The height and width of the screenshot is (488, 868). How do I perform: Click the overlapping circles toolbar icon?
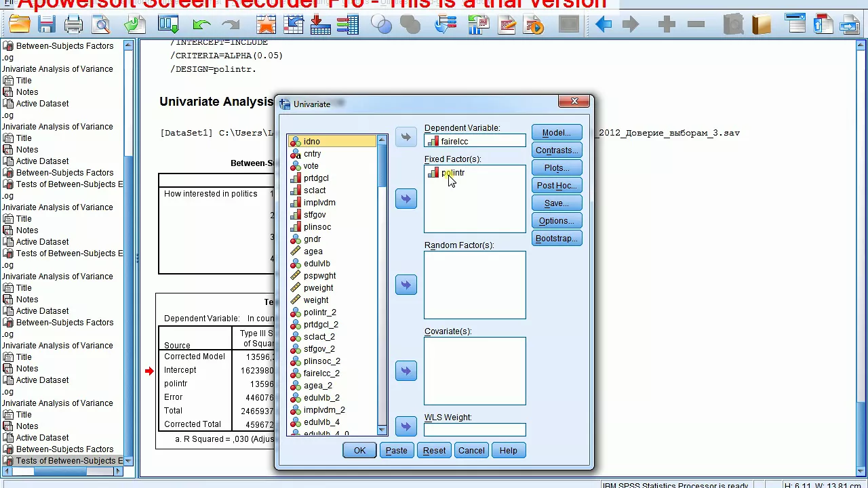(382, 25)
